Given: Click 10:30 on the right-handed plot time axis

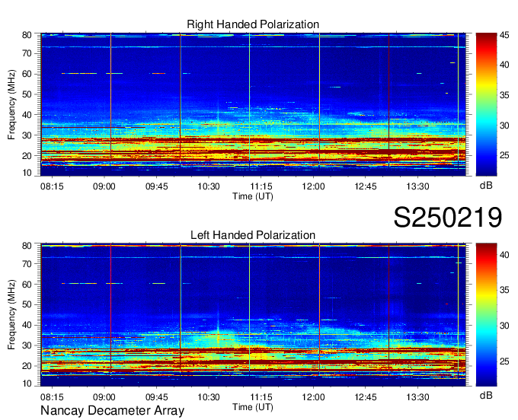Looking at the screenshot, I should coord(209,186).
